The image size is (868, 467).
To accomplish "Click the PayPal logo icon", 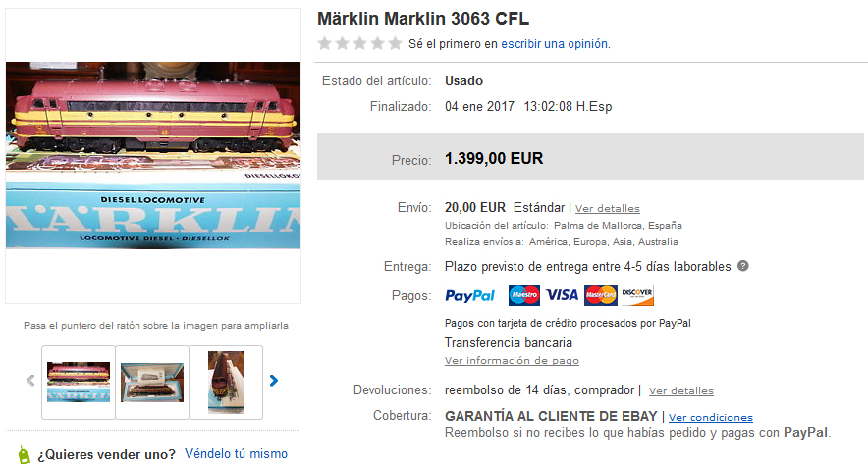I will [x=469, y=296].
